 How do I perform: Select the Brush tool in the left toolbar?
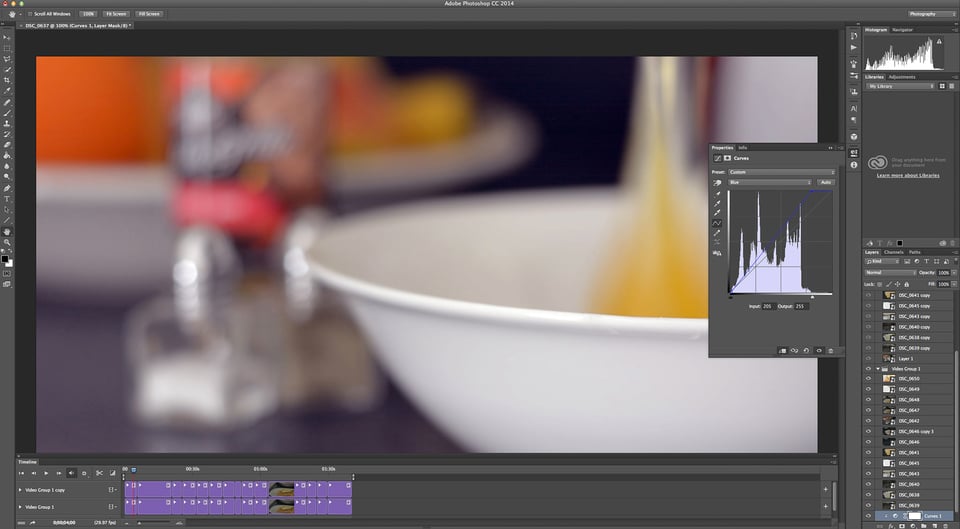(7, 113)
